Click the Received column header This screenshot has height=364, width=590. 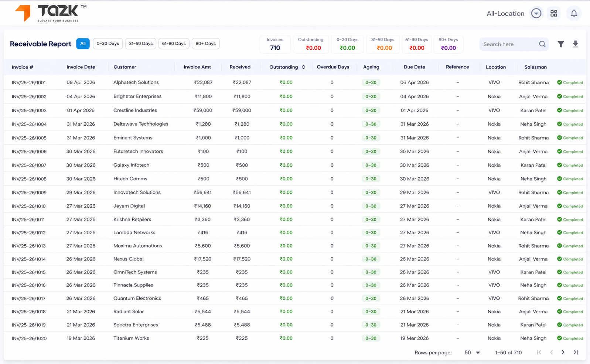[240, 67]
